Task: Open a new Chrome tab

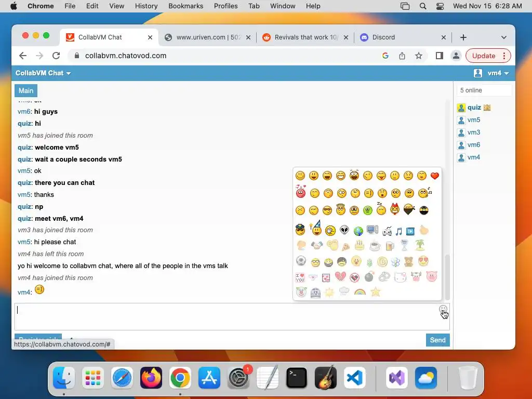Action: pyautogui.click(x=463, y=37)
